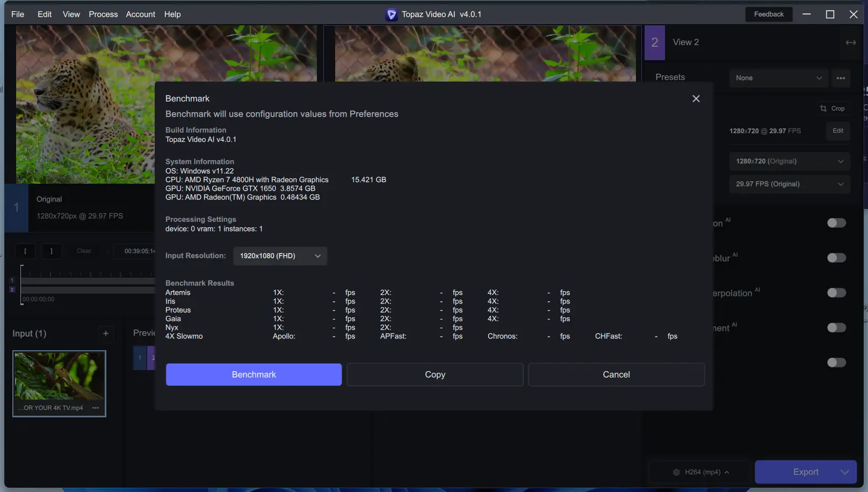Screen dimensions: 868x492
Task: Set the trim out-point bracket
Action: (52, 251)
